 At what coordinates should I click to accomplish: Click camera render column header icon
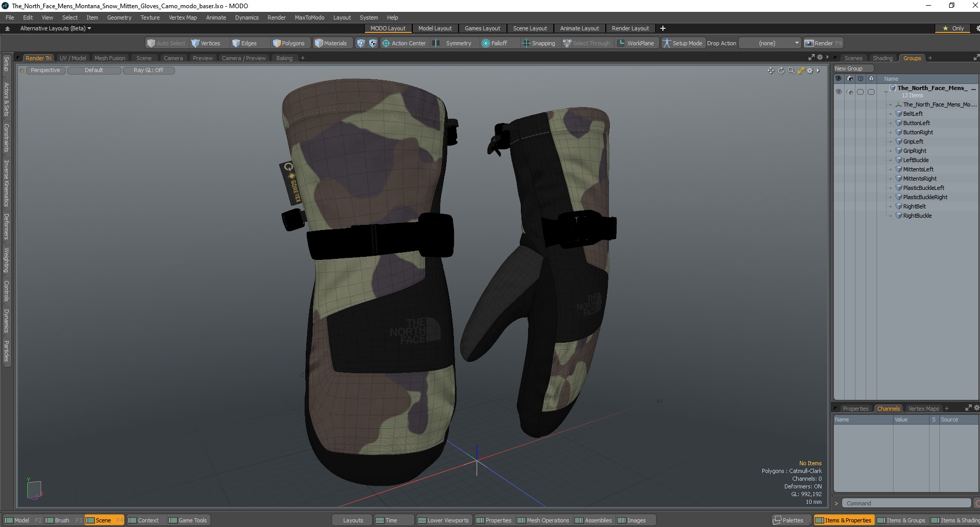coord(849,79)
